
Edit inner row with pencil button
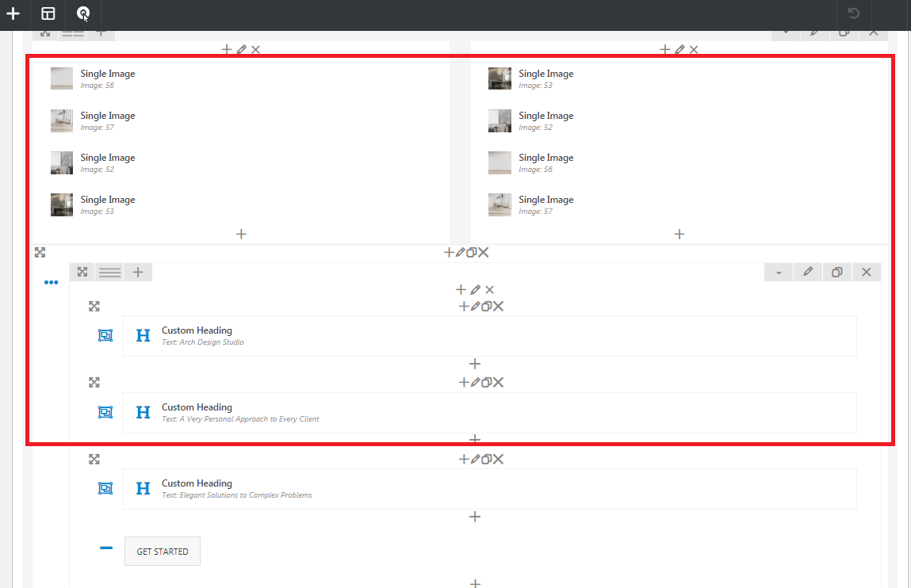click(808, 273)
